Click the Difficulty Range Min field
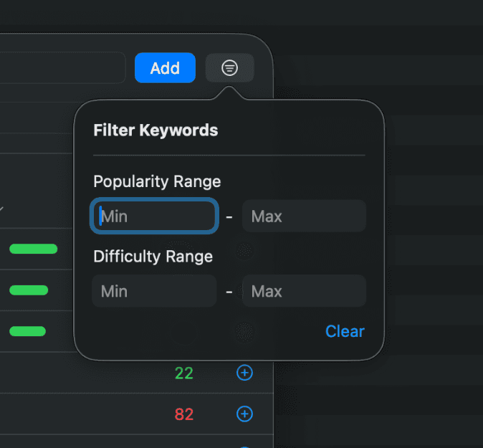483x448 pixels. [x=154, y=291]
